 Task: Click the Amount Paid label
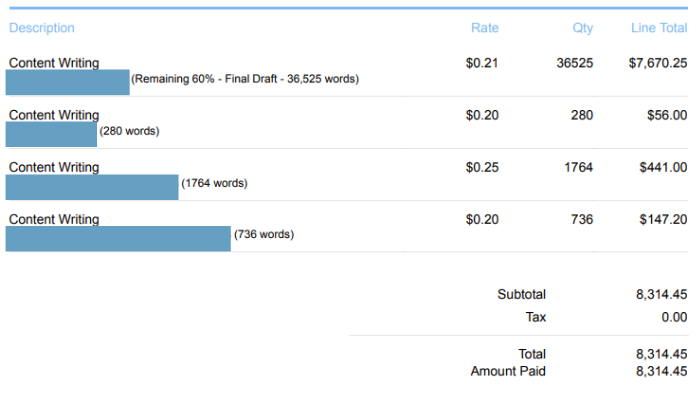pos(508,371)
